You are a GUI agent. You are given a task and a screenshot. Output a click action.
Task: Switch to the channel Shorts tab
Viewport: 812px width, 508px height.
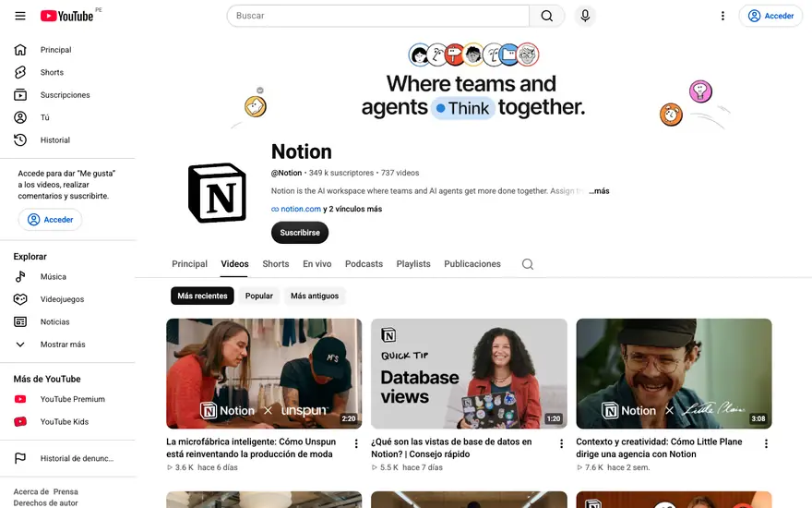tap(276, 264)
